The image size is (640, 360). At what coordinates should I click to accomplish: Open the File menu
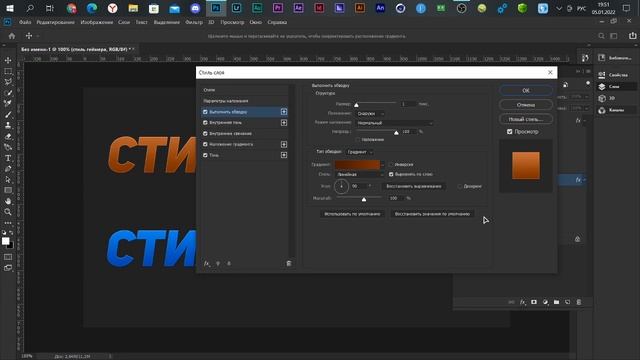pos(25,22)
